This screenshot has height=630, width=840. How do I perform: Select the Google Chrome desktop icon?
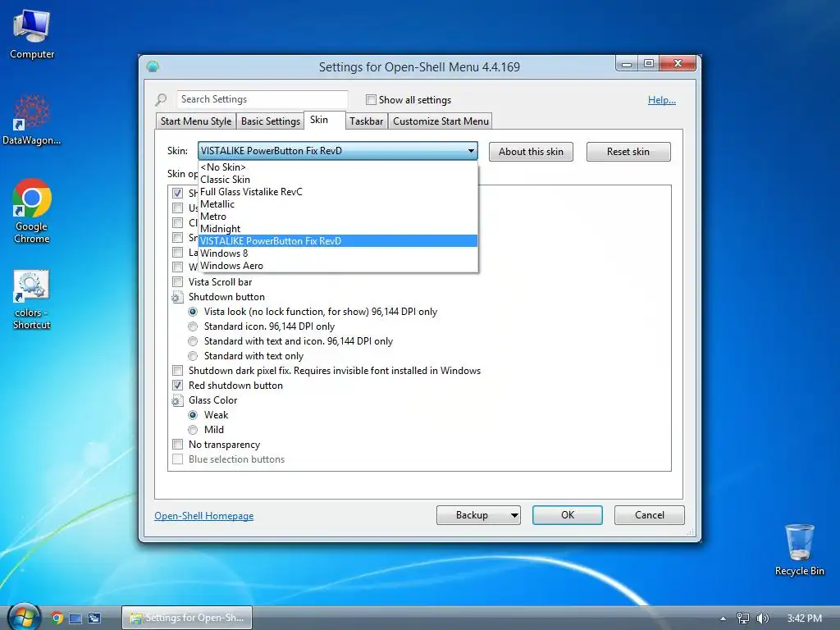(x=32, y=211)
